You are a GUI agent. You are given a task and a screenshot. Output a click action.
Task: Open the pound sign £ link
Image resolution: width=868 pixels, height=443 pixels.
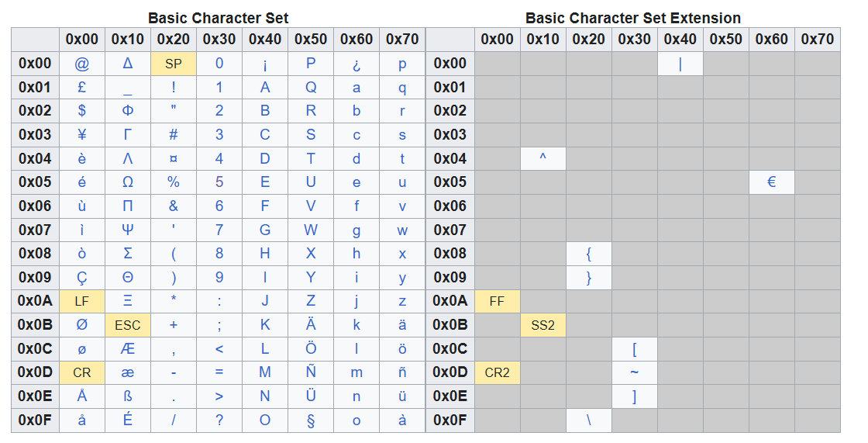[x=82, y=88]
